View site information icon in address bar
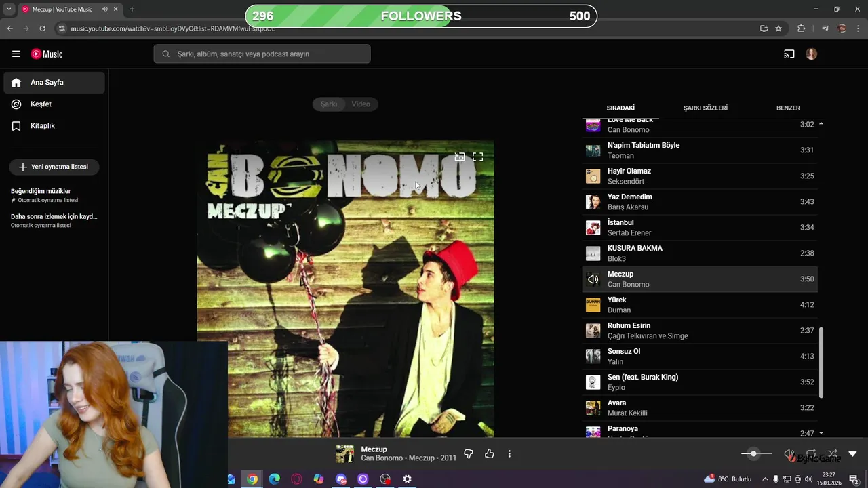The height and width of the screenshot is (488, 868). pos(62,28)
